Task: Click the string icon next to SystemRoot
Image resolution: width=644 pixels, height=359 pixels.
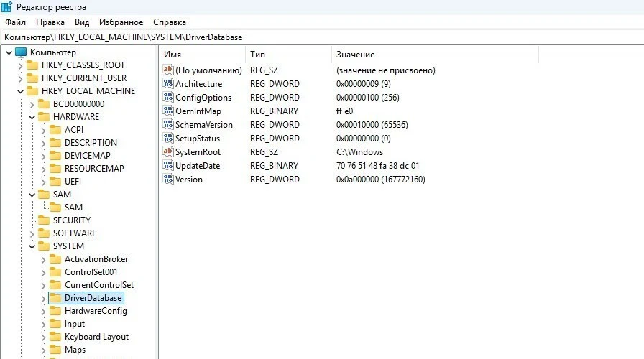Action: [x=169, y=152]
